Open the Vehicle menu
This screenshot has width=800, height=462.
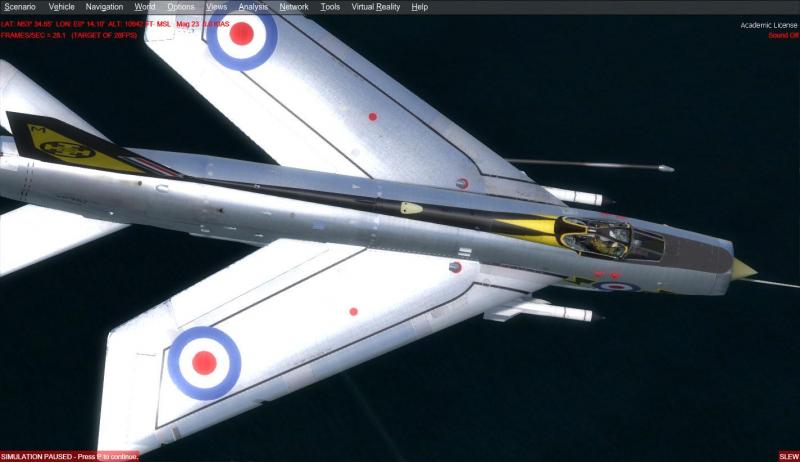pos(61,7)
